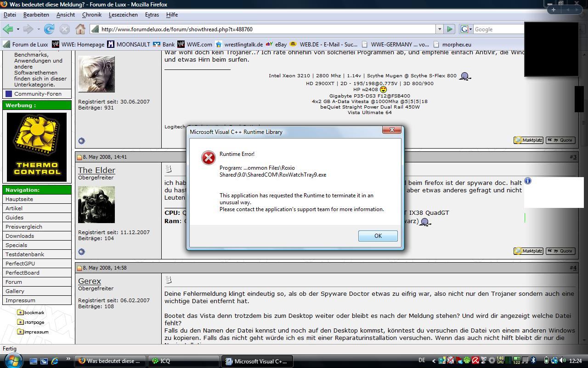Switch to ICQ taskbar button
Viewport: 588px width, 368px height.
pos(183,361)
